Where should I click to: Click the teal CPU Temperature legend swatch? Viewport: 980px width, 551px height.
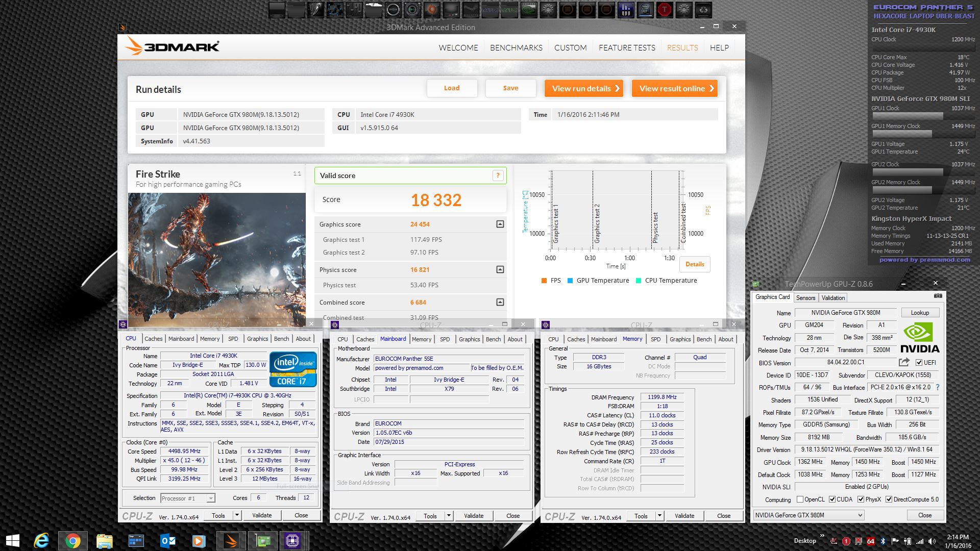point(639,281)
